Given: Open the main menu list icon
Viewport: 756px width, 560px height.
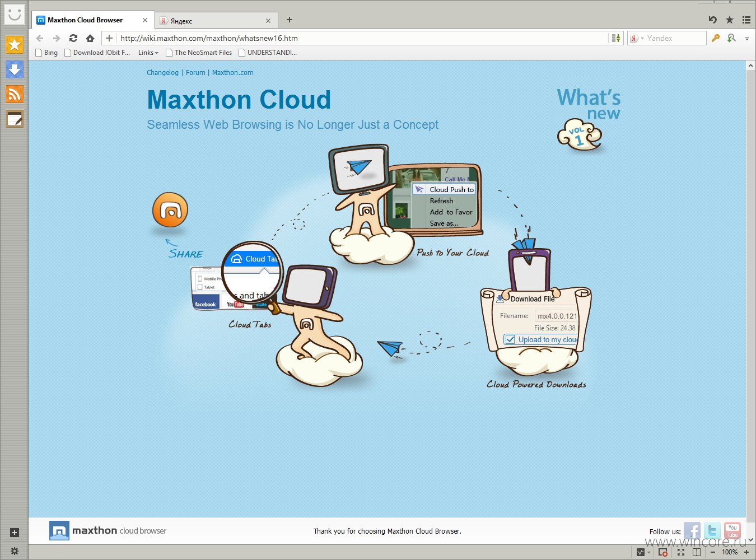Looking at the screenshot, I should pos(746,20).
